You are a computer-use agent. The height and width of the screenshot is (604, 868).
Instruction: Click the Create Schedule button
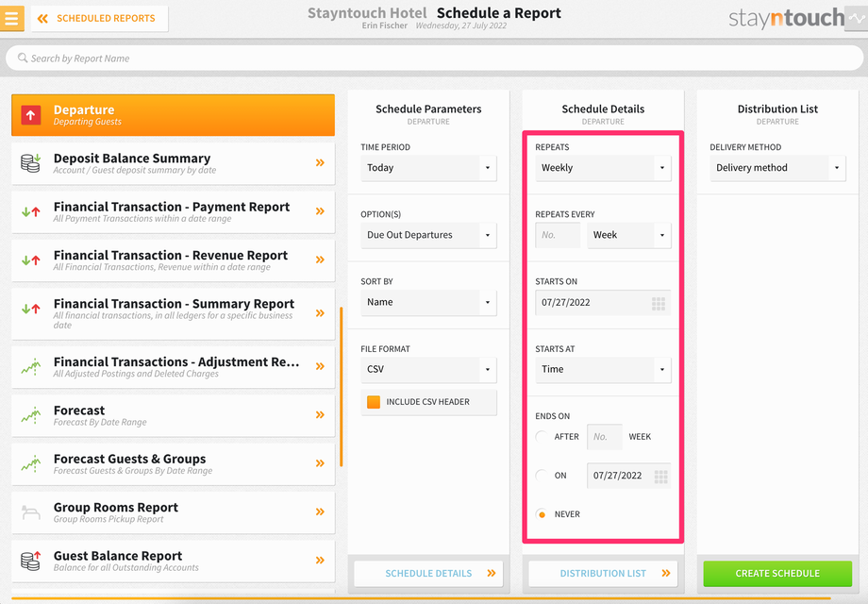pos(777,574)
